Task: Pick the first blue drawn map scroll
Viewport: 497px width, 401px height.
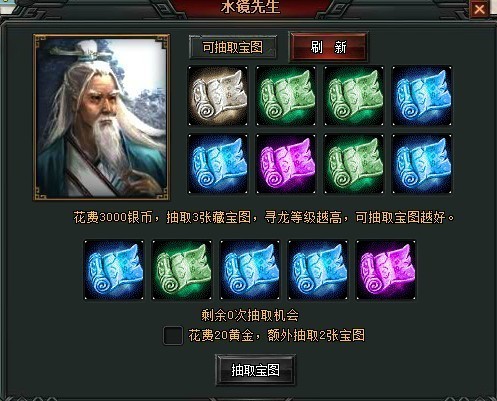Action: [x=114, y=270]
